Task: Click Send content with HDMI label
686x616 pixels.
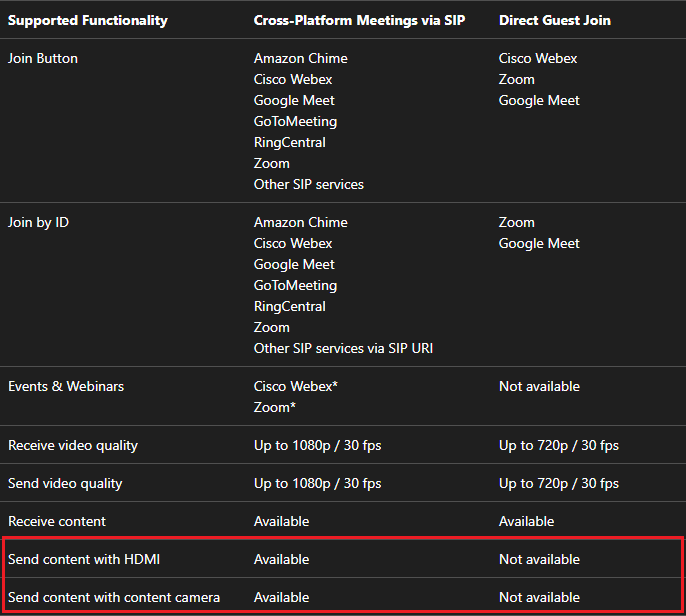Action: pyautogui.click(x=84, y=560)
